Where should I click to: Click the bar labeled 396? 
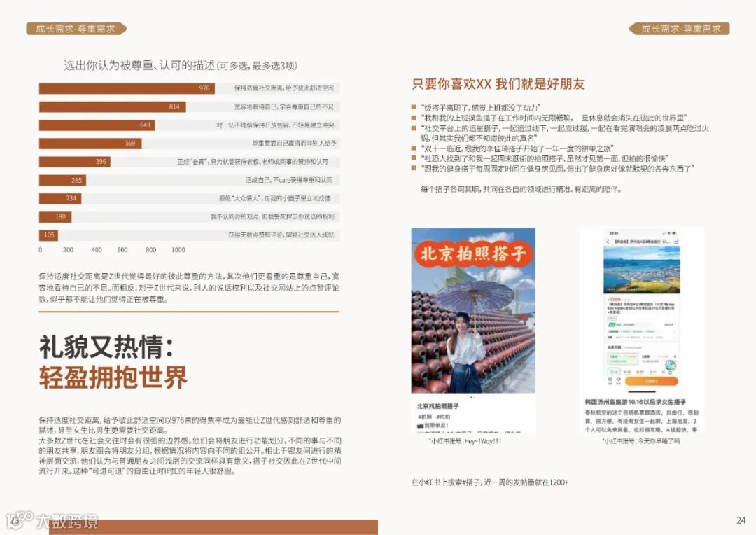(x=75, y=162)
